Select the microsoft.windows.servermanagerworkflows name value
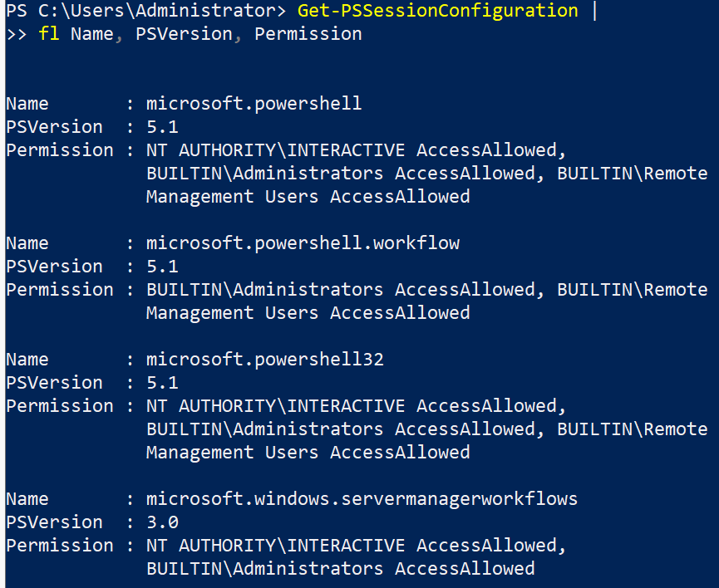Image resolution: width=719 pixels, height=588 pixels. point(362,499)
